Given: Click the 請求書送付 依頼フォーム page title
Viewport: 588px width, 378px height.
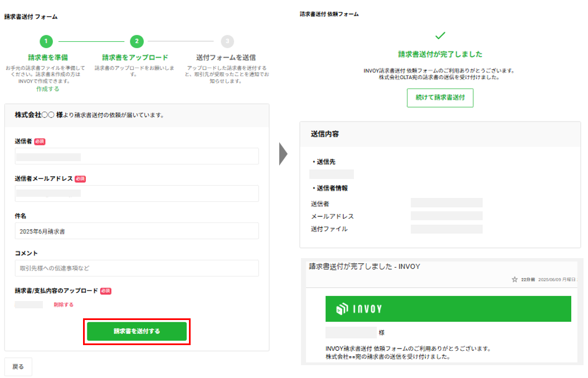Looking at the screenshot, I should pos(329,14).
